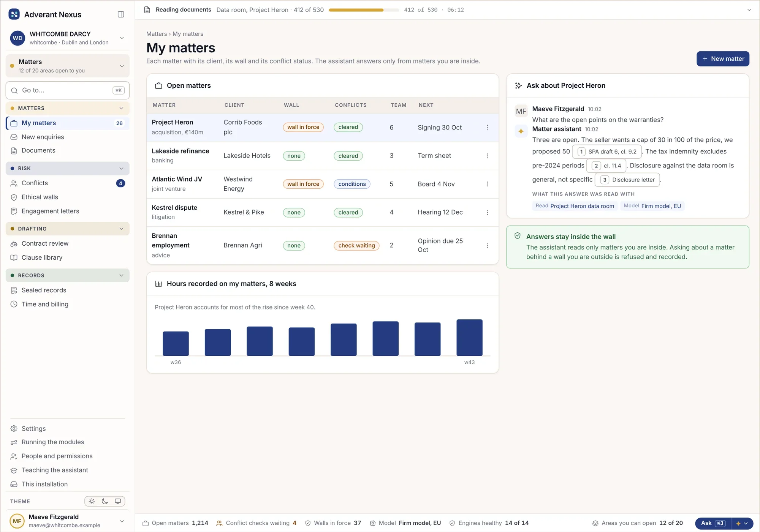Switch to dark theme
The width and height of the screenshot is (760, 532).
tap(105, 501)
